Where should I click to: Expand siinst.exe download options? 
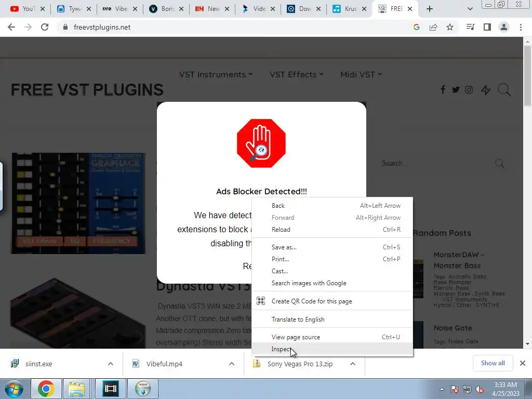point(111,364)
